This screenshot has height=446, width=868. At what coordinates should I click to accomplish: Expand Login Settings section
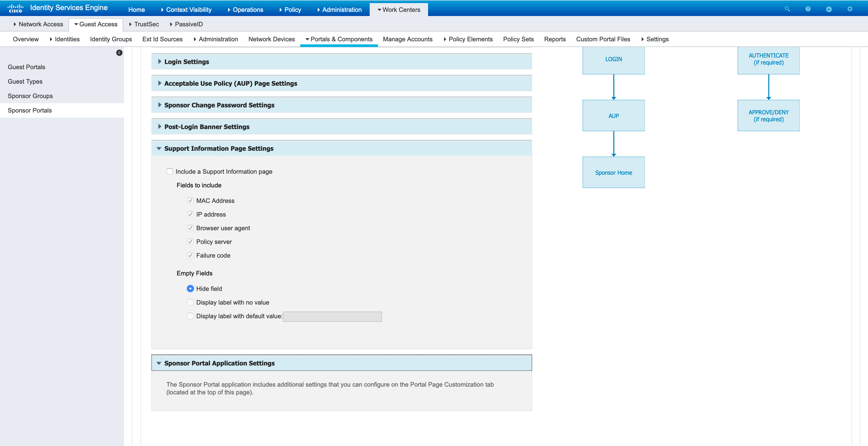tap(342, 62)
